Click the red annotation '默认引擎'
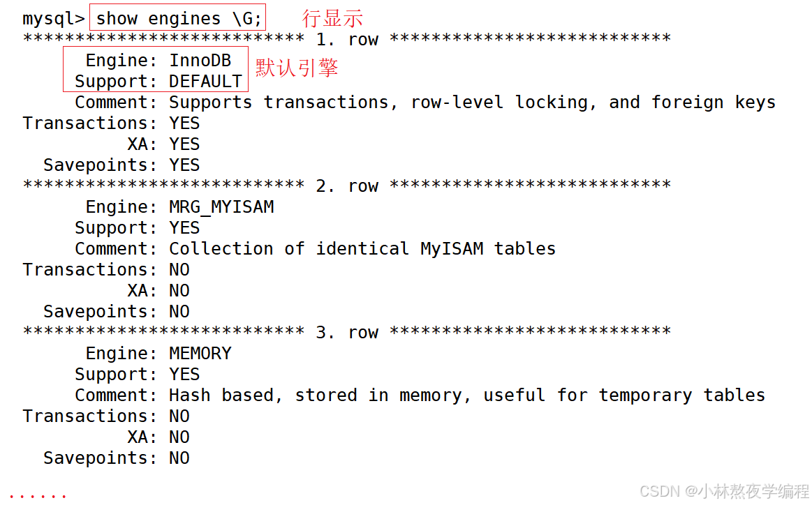Screen dimensions: 812x505 click(297, 68)
